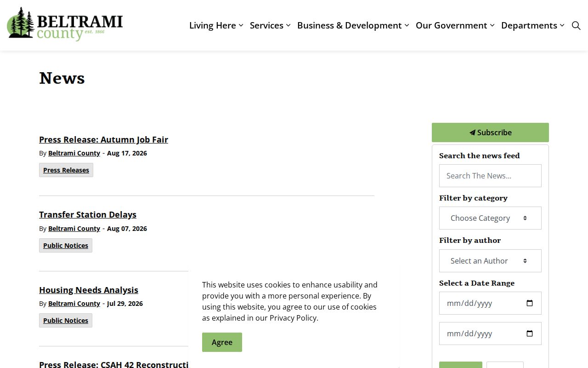Viewport: 588px width, 368px height.
Task: Open the Housing Needs Analysis article
Action: [x=89, y=290]
